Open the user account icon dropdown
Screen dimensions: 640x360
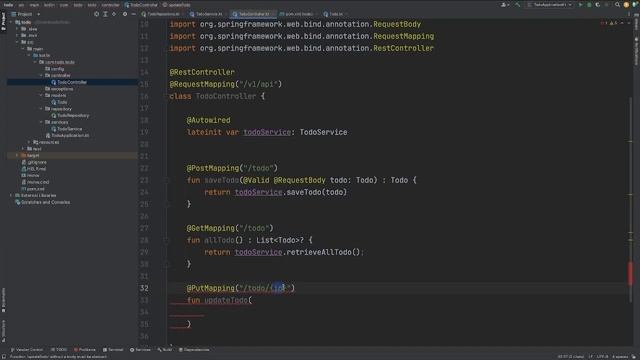click(x=505, y=5)
